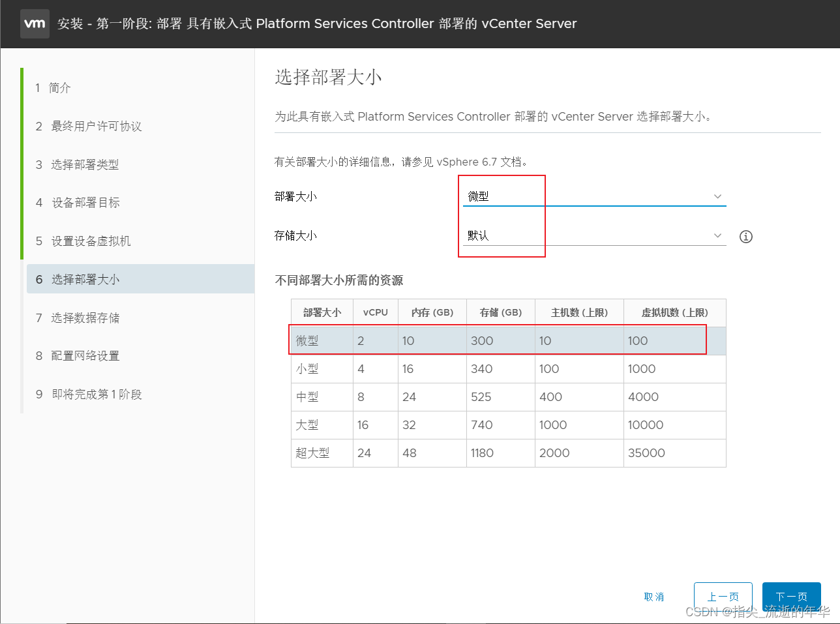840x624 pixels.
Task: Click the 存储 (GB) column header
Action: [501, 312]
